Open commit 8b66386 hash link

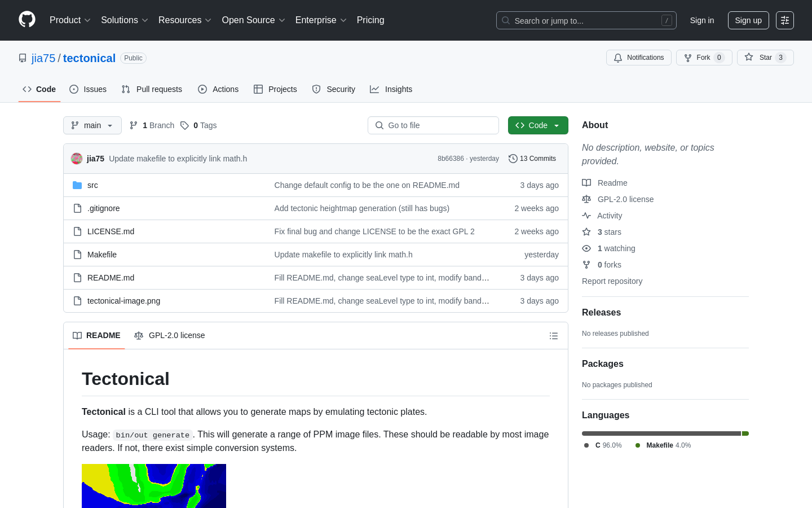pyautogui.click(x=451, y=159)
